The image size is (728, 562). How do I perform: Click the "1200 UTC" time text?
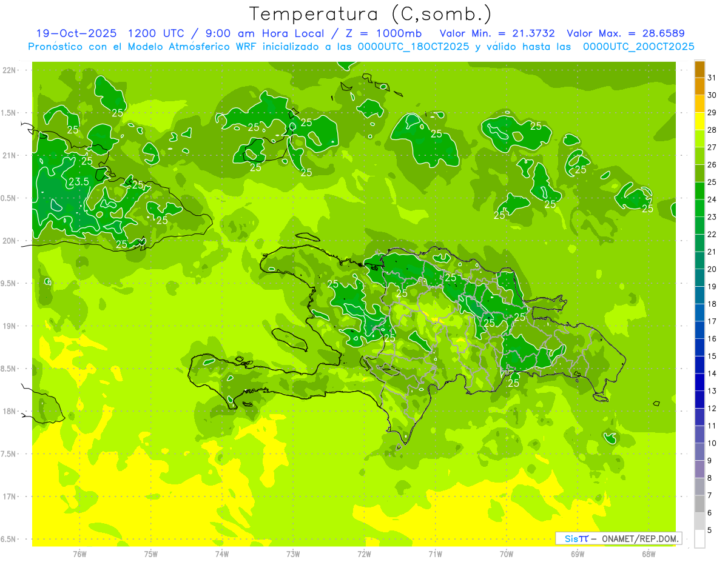click(156, 33)
